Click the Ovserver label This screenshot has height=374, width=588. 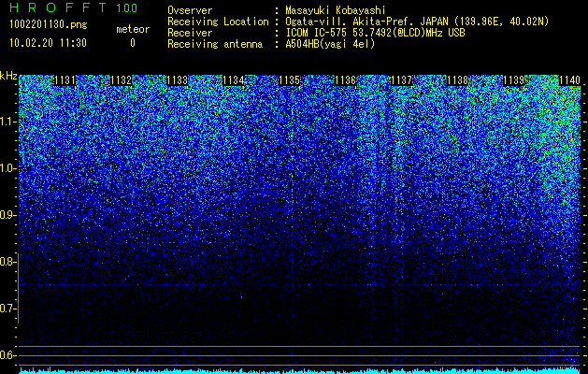click(190, 10)
